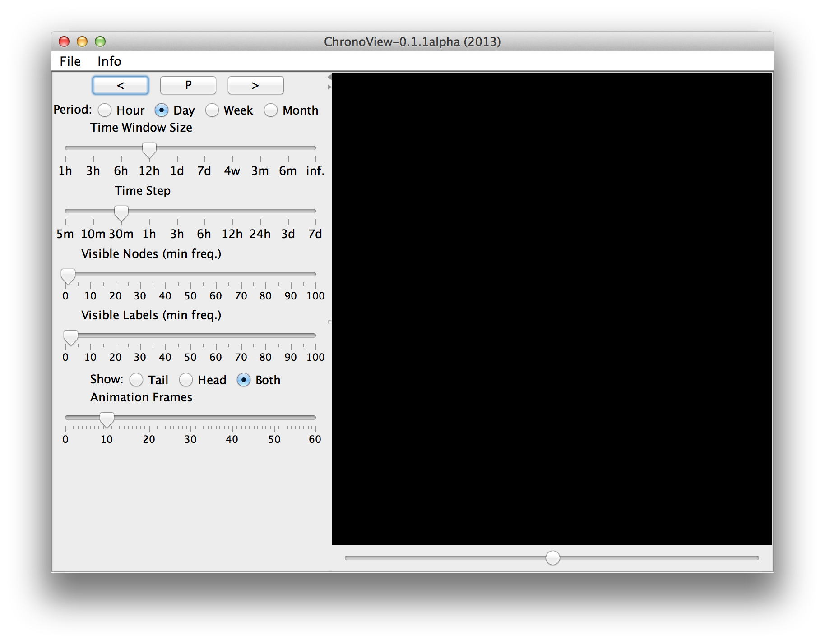The height and width of the screenshot is (644, 825).
Task: Expand the left panel via the right-pointing divider arrow
Action: click(329, 87)
